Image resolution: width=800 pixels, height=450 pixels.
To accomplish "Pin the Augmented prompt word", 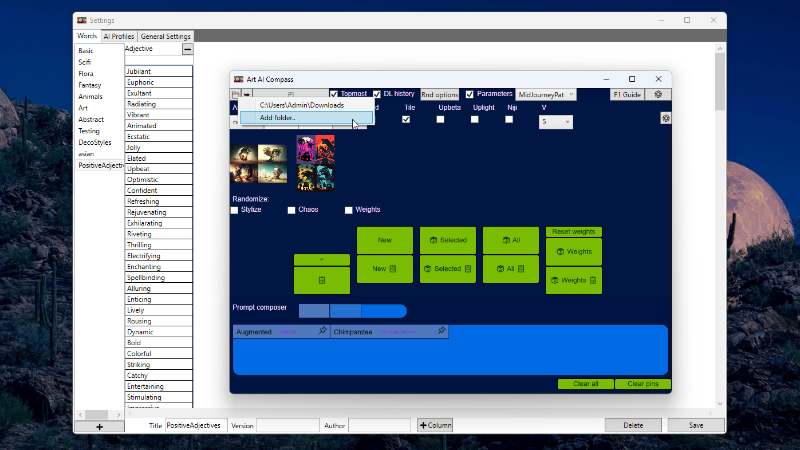I will (322, 331).
